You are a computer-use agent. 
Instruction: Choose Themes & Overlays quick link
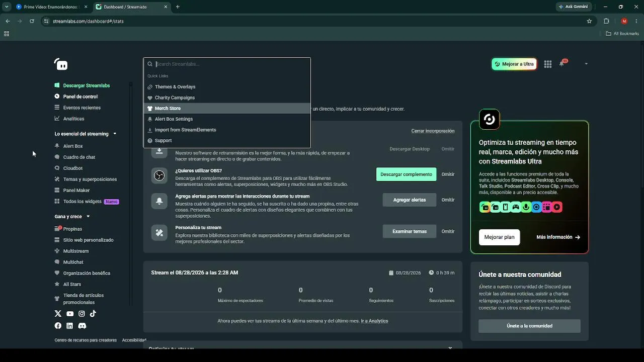[227, 87]
